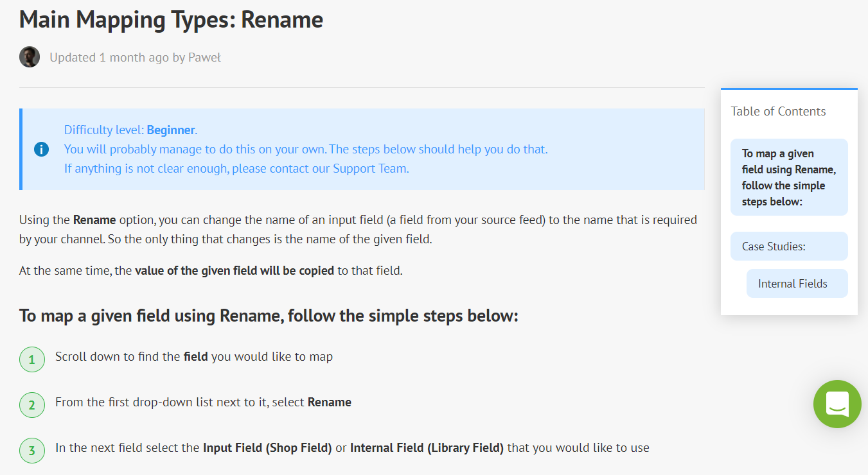Jump to 'To map a given field' in Table of Contents
This screenshot has width=868, height=475.
click(x=789, y=177)
